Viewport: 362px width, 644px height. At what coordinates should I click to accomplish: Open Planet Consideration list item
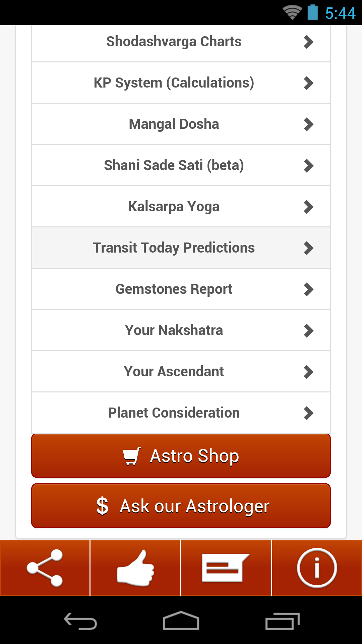pos(181,413)
